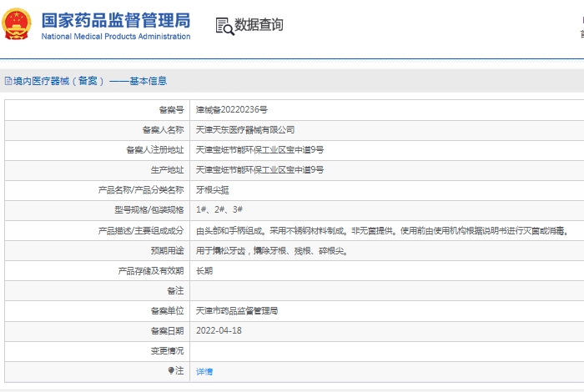Click the 备案日期 label
Viewport: 584px width, 392px height.
(167, 331)
